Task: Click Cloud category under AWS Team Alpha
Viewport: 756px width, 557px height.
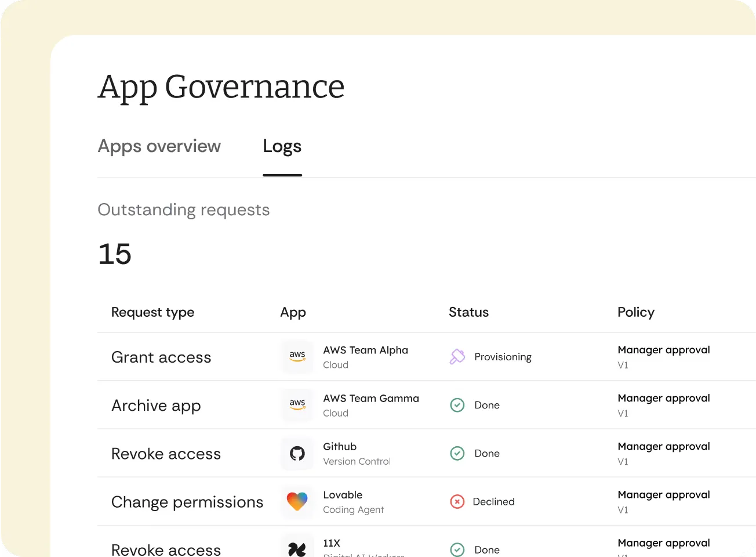Action: tap(336, 365)
